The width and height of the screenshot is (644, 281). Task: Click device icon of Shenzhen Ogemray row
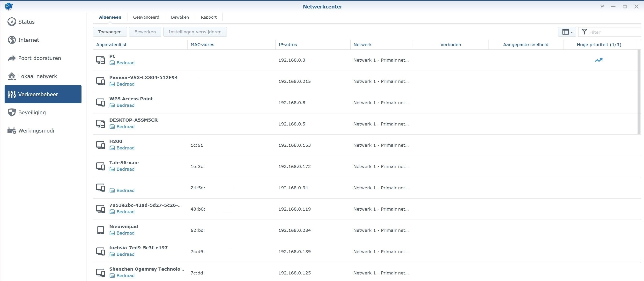point(101,273)
